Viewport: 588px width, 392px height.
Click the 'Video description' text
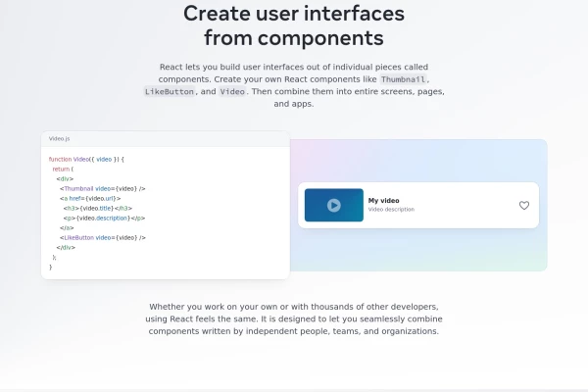[x=391, y=210]
